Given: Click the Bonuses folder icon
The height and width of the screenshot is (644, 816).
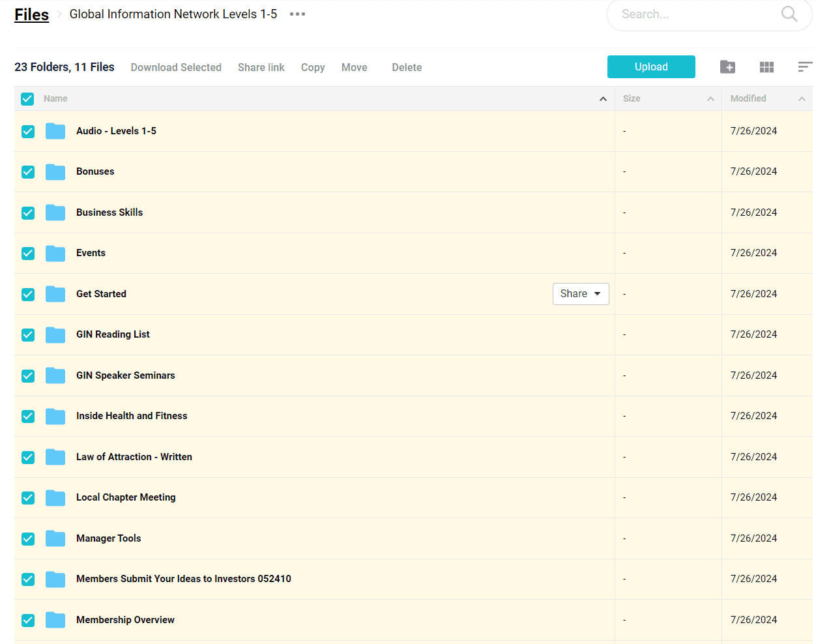Looking at the screenshot, I should pyautogui.click(x=55, y=171).
